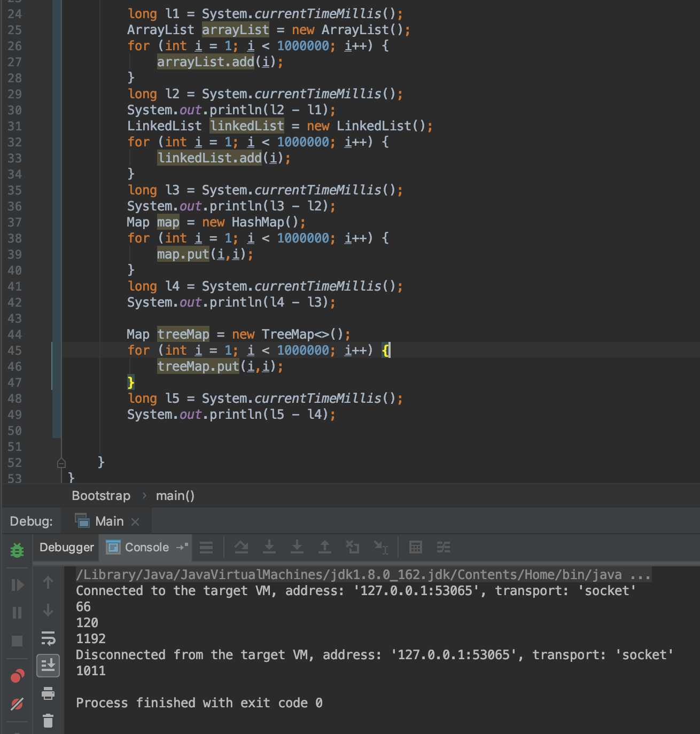Viewport: 700px width, 734px height.
Task: Toggle Soft-Wrap in console
Action: pyautogui.click(x=48, y=638)
